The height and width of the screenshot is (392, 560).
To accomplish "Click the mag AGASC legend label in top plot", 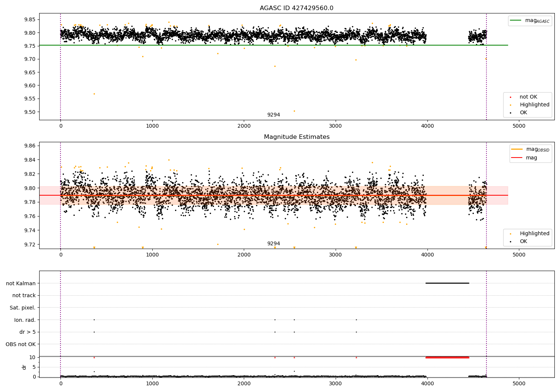I will (x=537, y=21).
